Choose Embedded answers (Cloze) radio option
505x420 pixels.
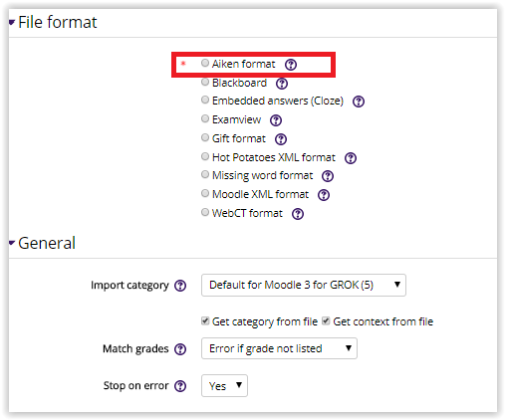[x=205, y=100]
